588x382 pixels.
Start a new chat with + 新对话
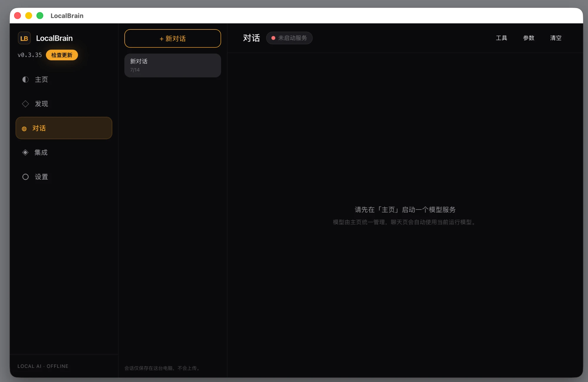[x=173, y=39]
